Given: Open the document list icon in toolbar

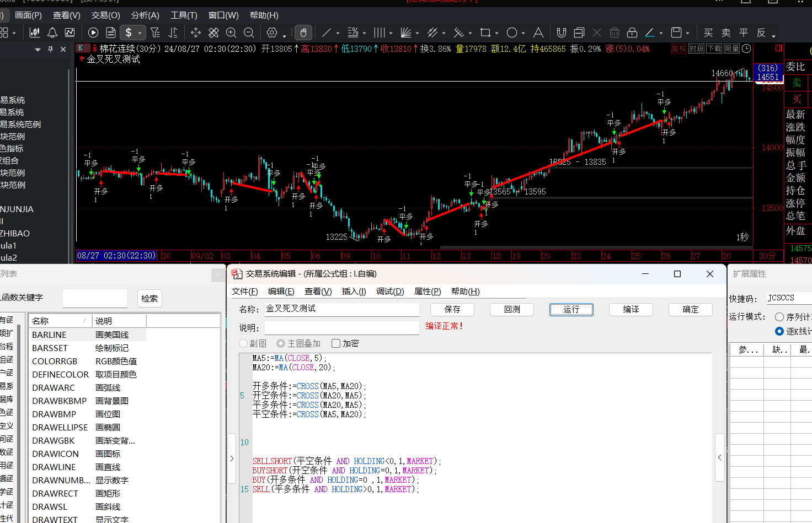Looking at the screenshot, I should coord(111,33).
